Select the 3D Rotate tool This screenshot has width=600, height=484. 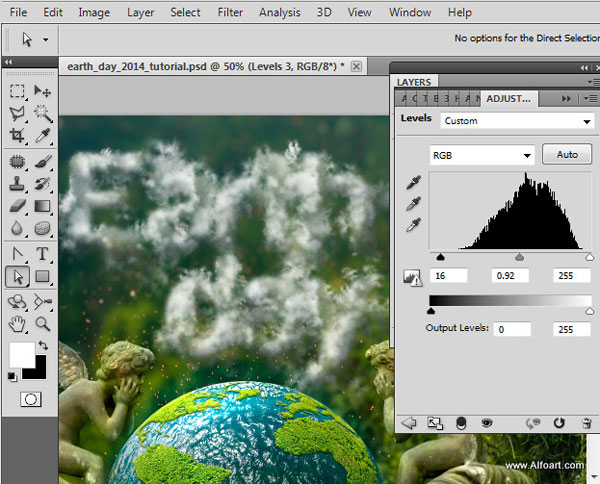click(x=17, y=302)
